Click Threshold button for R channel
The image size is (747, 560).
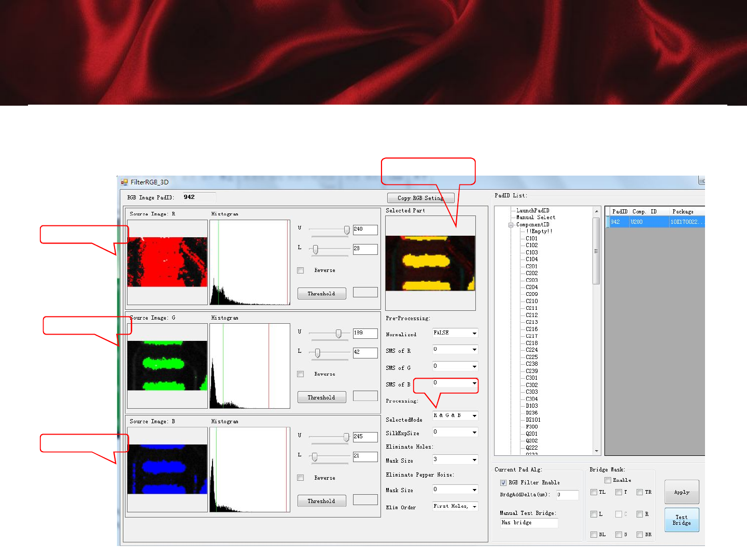[x=321, y=294]
